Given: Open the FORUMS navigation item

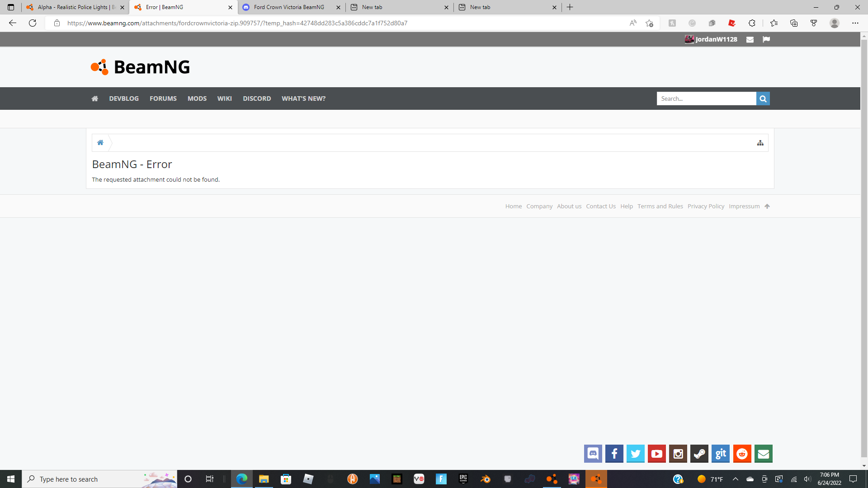Looking at the screenshot, I should (x=163, y=99).
